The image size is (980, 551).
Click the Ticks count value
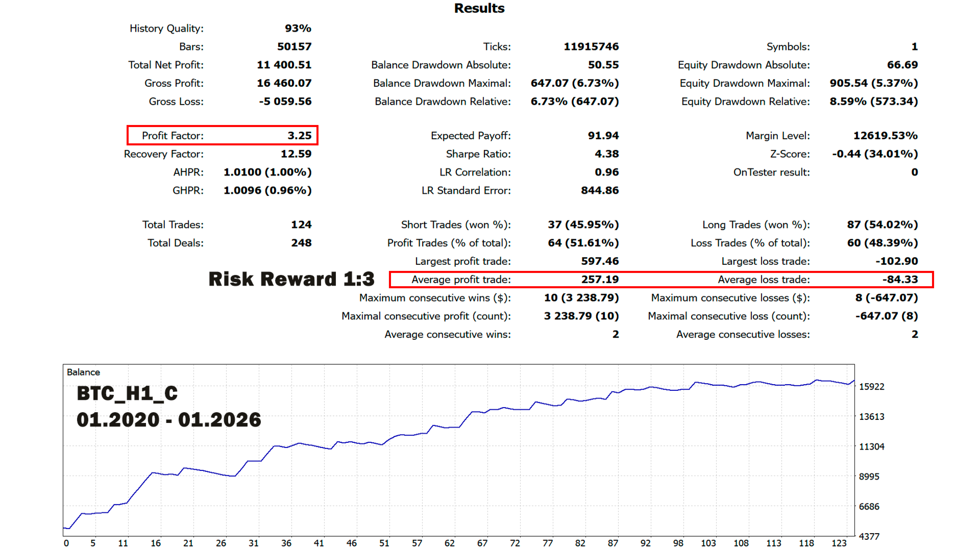point(591,47)
